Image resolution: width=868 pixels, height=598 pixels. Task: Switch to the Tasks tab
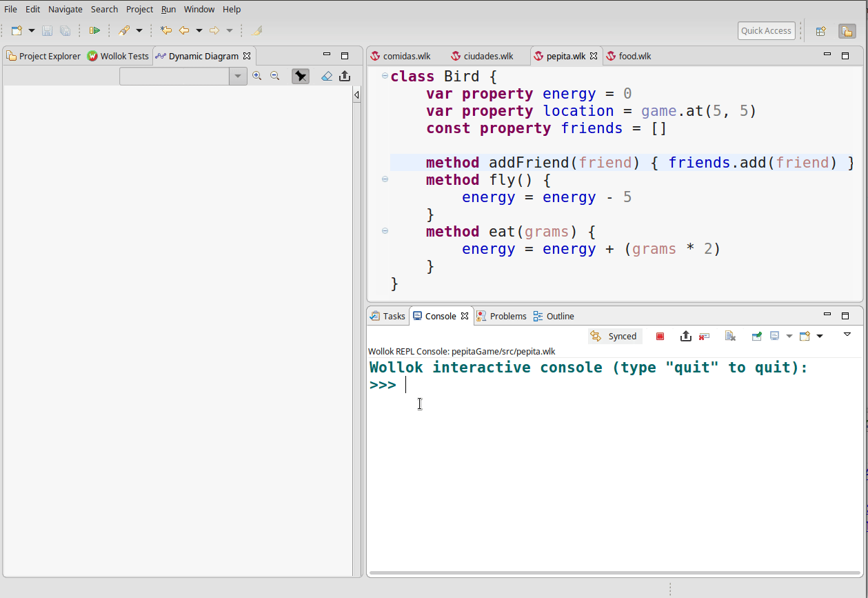[387, 316]
